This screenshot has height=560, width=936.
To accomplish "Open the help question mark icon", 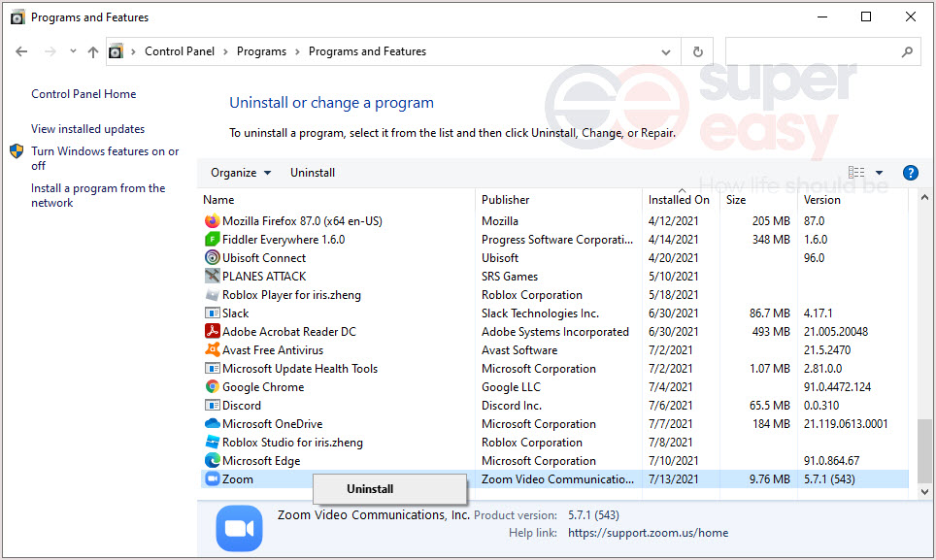I will point(910,173).
